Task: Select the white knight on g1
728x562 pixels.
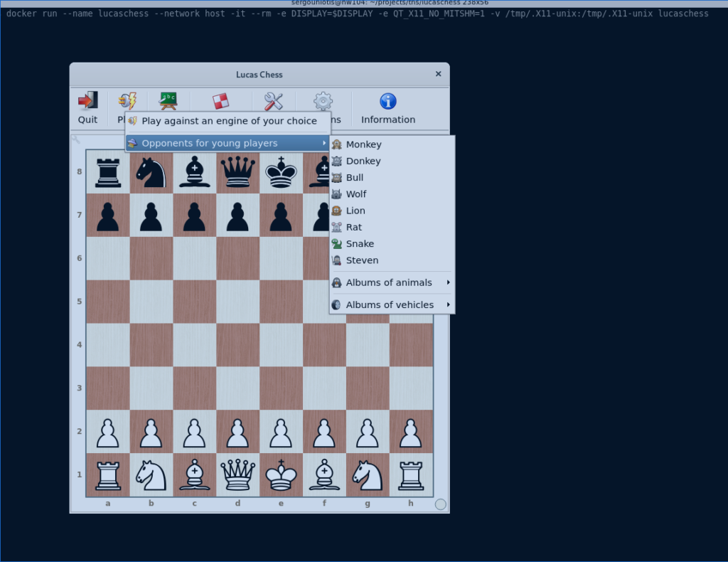Action: click(368, 474)
